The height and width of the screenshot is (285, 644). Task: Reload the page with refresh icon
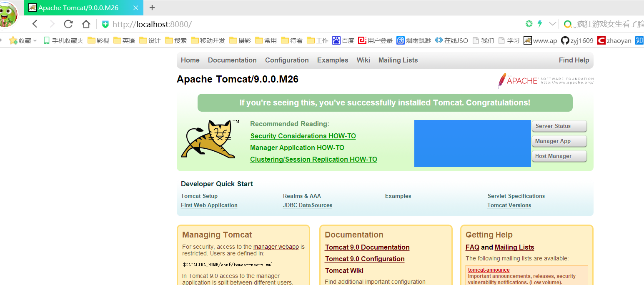68,24
